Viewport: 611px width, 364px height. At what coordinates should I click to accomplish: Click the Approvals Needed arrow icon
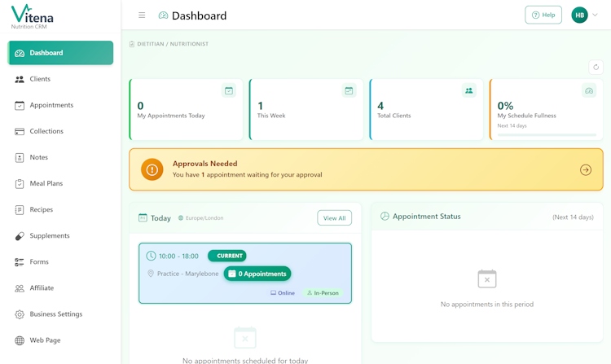(585, 169)
